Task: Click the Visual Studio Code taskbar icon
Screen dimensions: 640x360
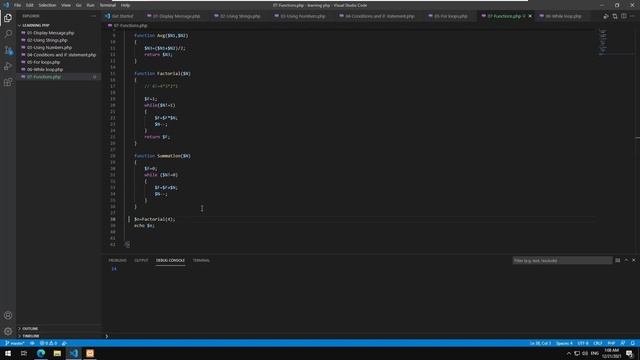Action: tap(74, 353)
